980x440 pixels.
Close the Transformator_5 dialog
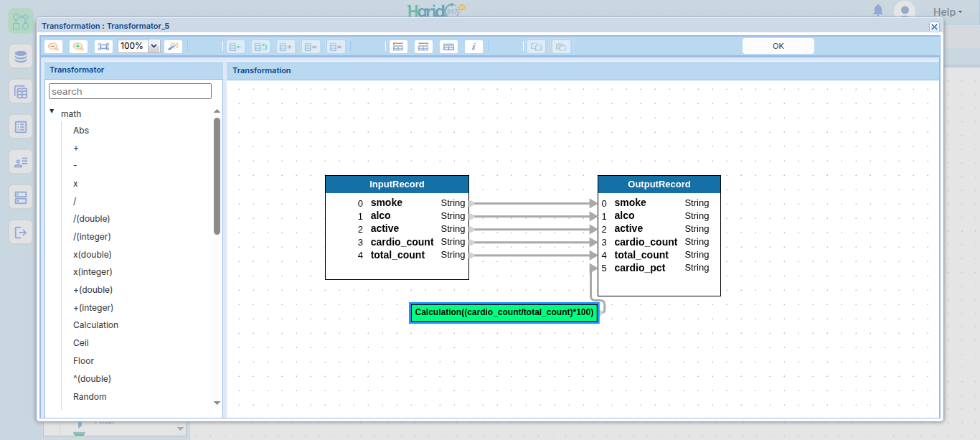pos(934,27)
